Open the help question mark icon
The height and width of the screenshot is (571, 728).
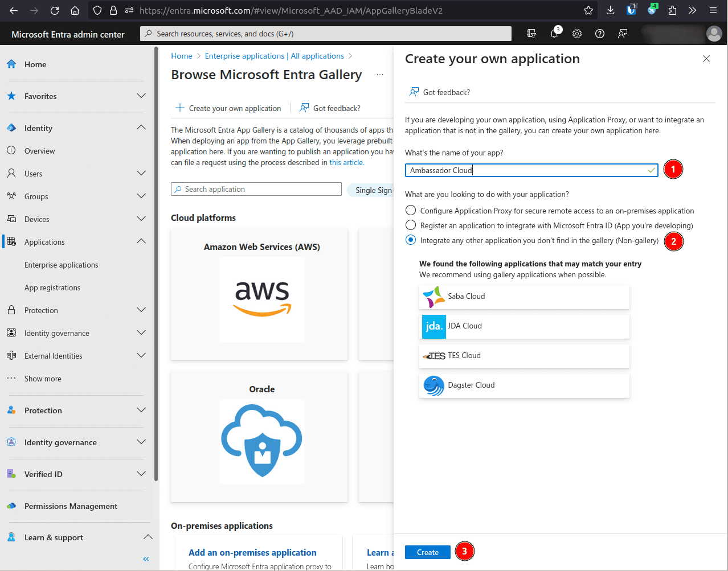click(600, 34)
